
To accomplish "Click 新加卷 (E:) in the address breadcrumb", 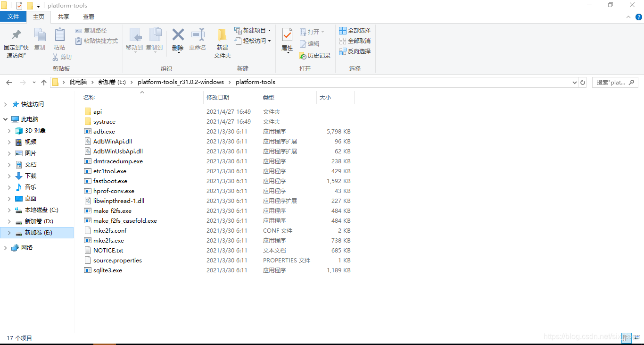I will 112,82.
